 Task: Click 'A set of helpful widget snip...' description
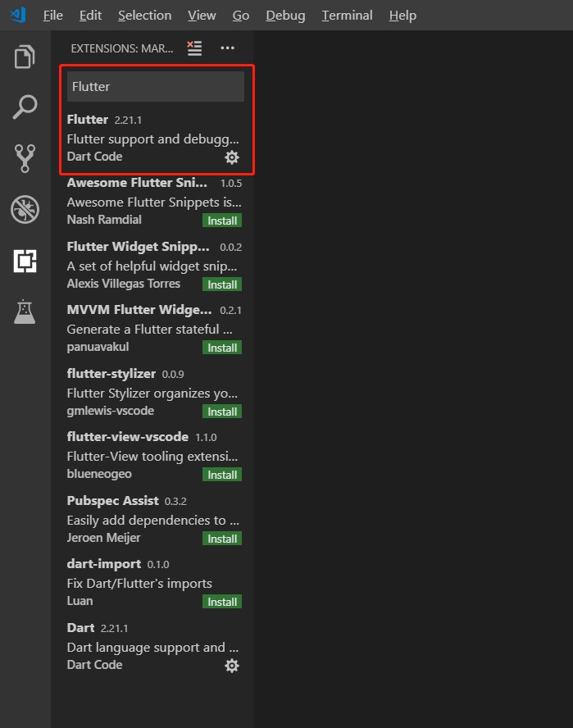[x=152, y=266]
